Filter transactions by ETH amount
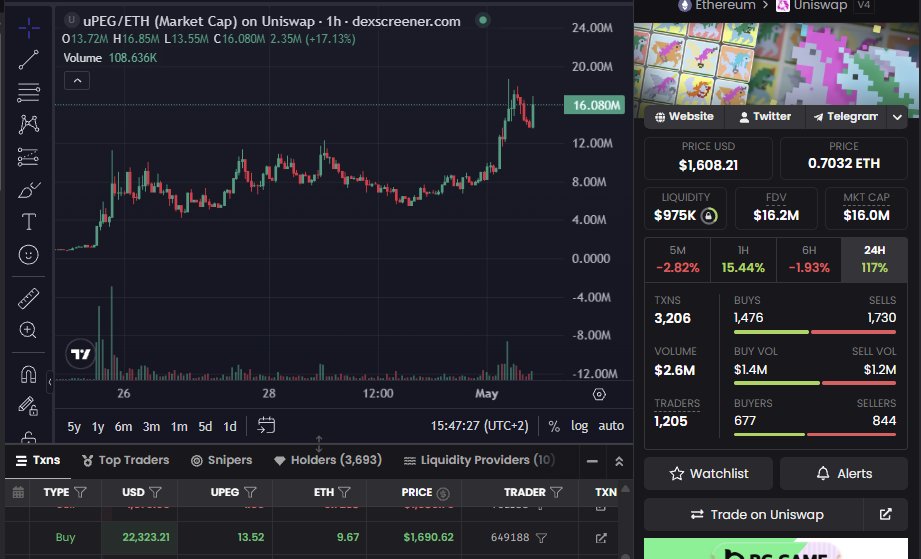This screenshot has height=559, width=921. (345, 493)
